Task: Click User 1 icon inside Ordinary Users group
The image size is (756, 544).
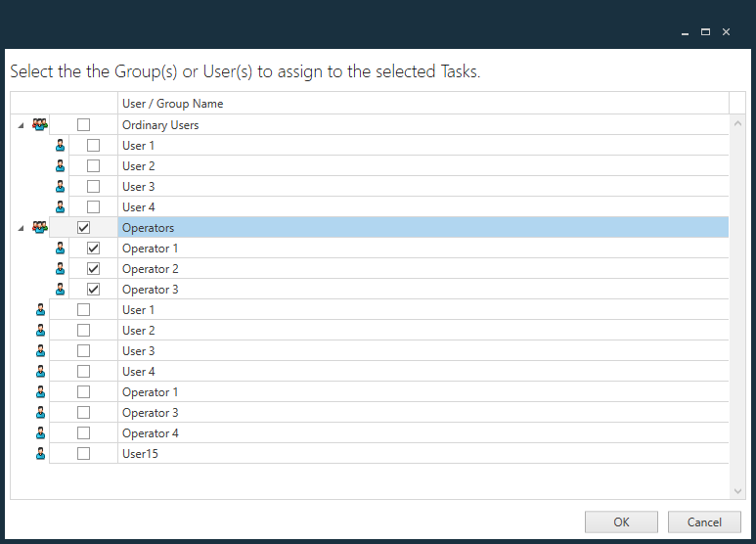Action: pos(61,146)
